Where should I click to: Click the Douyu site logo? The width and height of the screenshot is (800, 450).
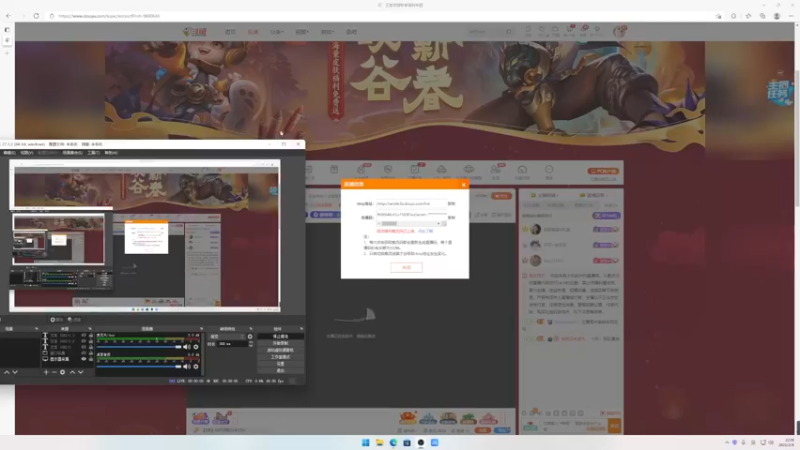[195, 32]
